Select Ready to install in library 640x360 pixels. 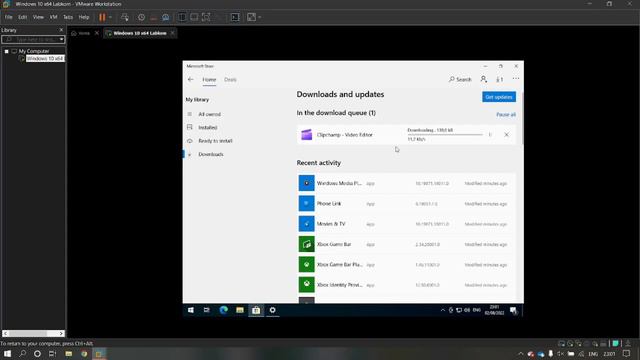[215, 141]
